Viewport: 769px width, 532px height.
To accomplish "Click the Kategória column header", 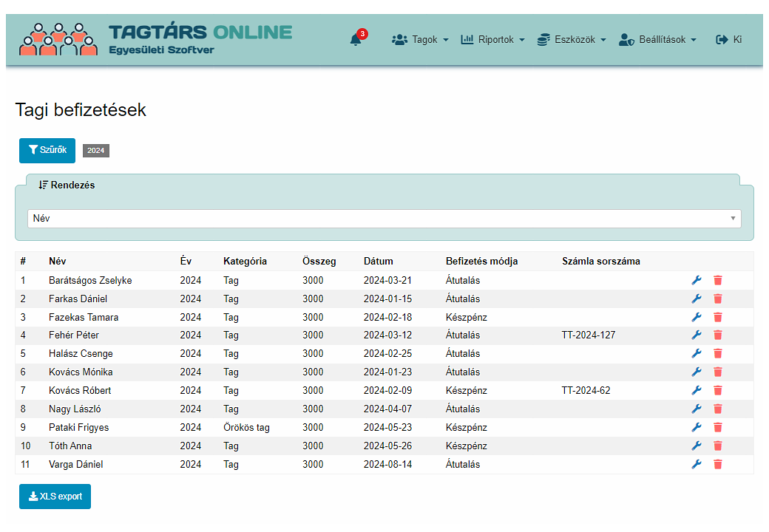I will [x=245, y=261].
